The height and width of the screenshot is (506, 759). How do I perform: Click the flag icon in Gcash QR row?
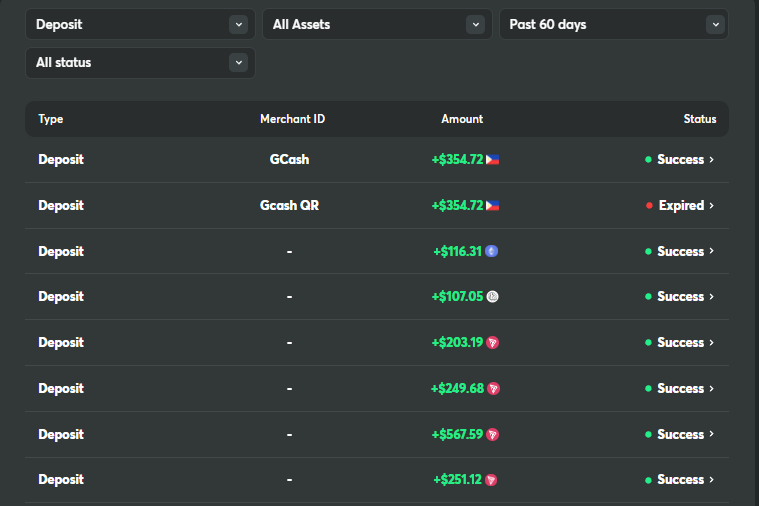pyautogui.click(x=492, y=205)
